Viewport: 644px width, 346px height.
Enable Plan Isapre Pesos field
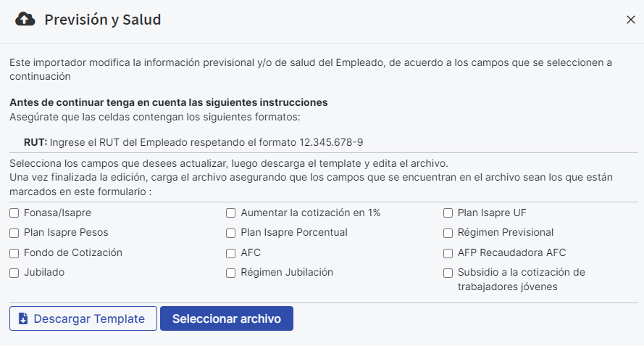click(x=14, y=233)
